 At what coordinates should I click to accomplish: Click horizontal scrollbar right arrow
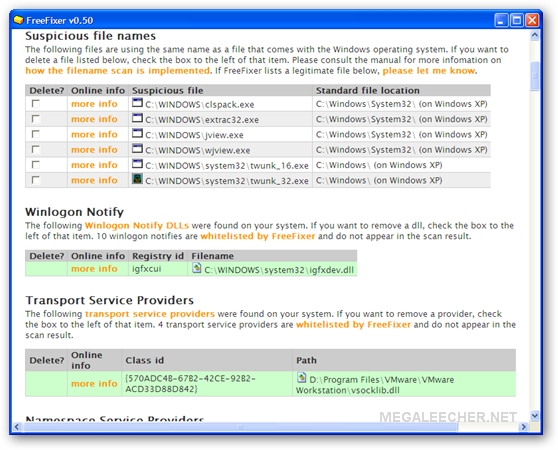523,426
